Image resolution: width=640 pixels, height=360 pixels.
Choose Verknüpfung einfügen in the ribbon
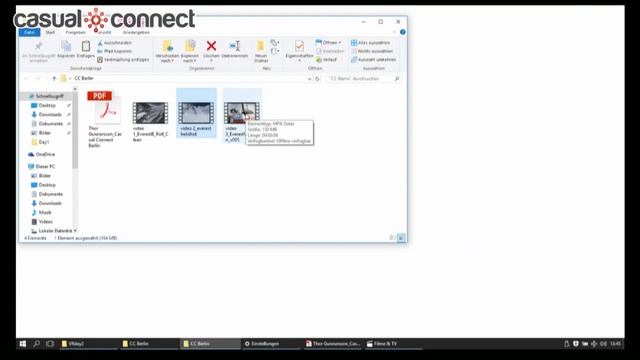(x=123, y=60)
